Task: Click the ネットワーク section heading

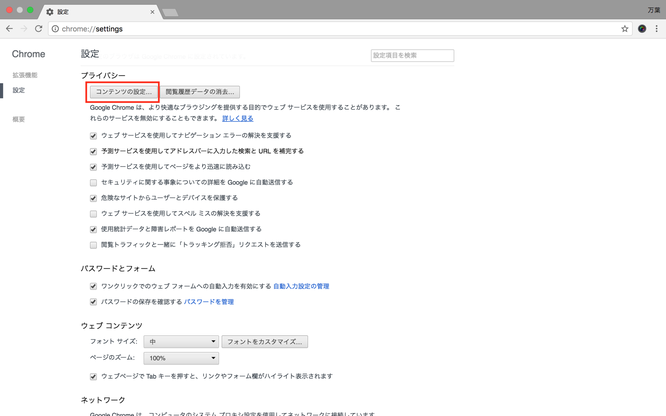Action: pyautogui.click(x=103, y=400)
